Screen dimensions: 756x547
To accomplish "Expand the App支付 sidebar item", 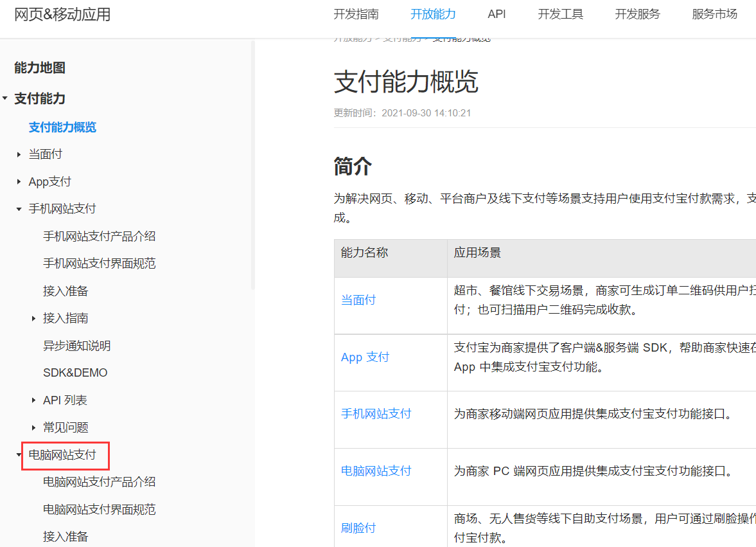I will coord(19,181).
